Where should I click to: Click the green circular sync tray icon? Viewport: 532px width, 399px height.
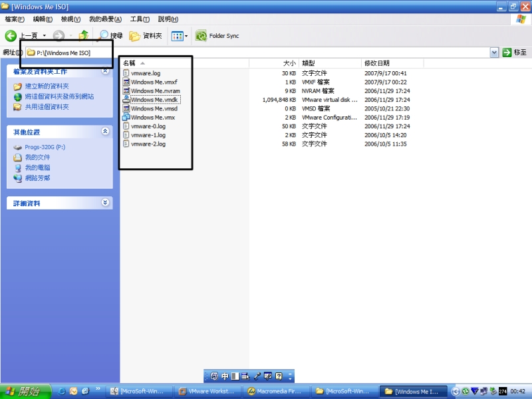[x=465, y=391]
